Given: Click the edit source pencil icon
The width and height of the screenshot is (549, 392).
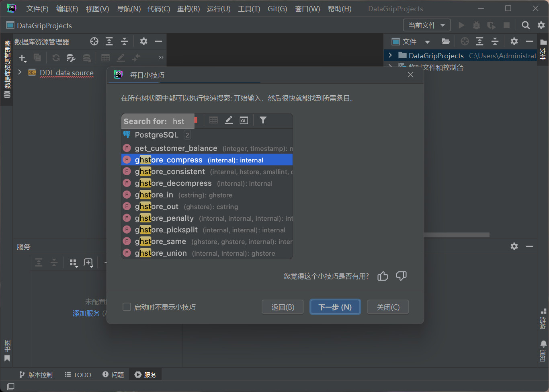Looking at the screenshot, I should tap(121, 58).
